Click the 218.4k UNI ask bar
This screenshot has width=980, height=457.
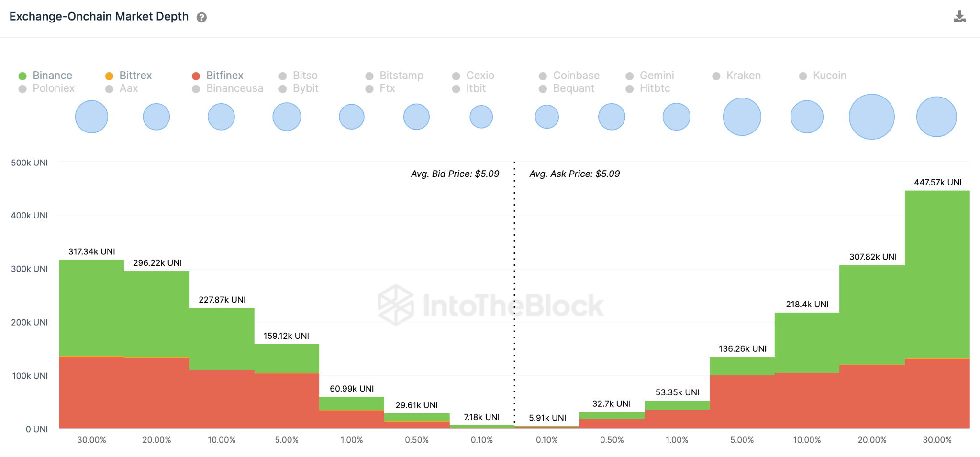807,342
